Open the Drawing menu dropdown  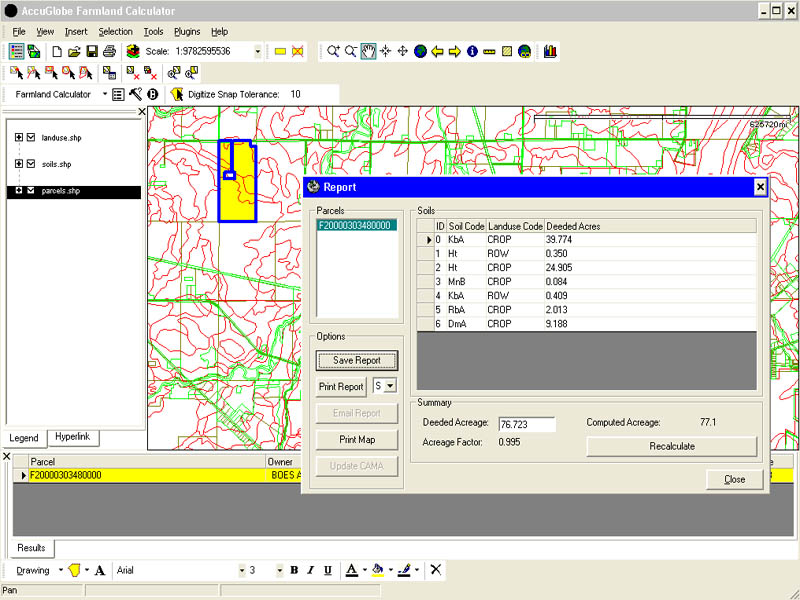tap(61, 570)
